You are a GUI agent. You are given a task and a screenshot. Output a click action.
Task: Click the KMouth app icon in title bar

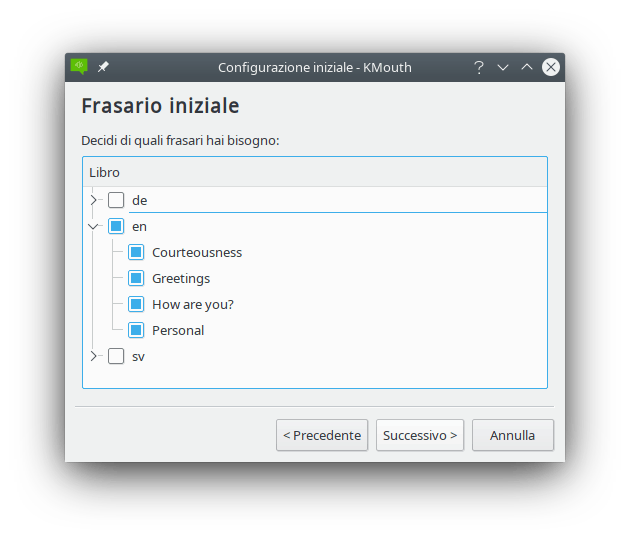(79, 67)
